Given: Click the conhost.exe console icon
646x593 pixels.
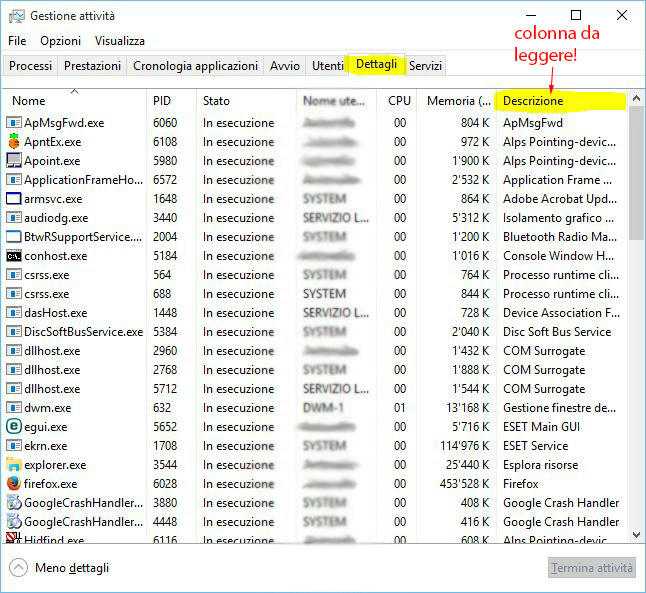Looking at the screenshot, I should [x=14, y=256].
